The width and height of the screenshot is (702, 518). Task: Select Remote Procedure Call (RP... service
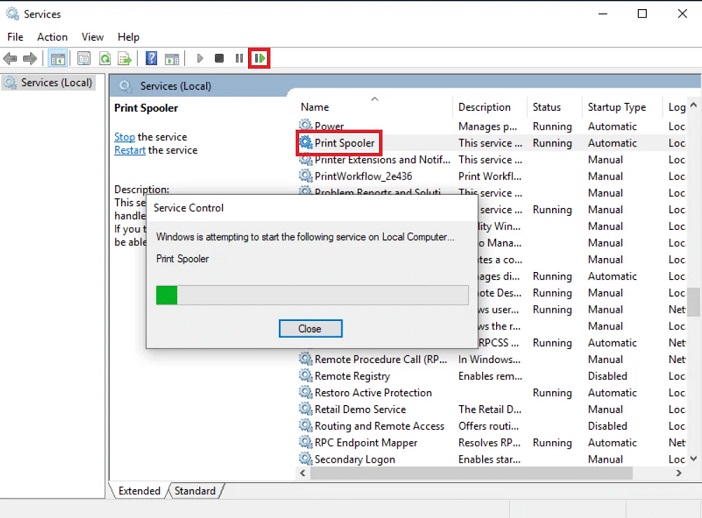coord(492,359)
